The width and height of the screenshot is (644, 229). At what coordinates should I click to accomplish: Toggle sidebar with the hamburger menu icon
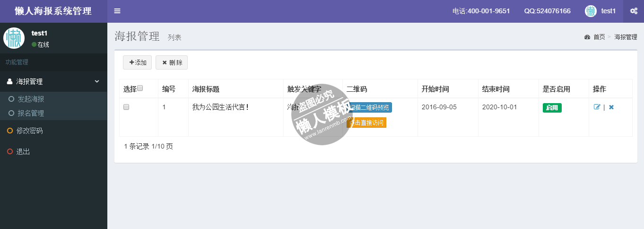pos(117,11)
